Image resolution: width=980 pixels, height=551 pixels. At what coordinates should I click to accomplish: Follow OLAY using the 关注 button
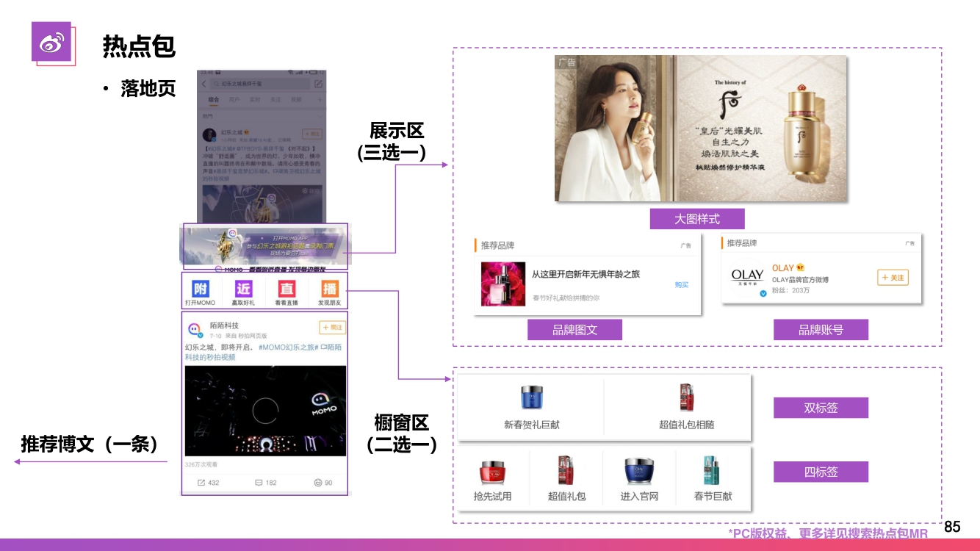click(x=893, y=277)
